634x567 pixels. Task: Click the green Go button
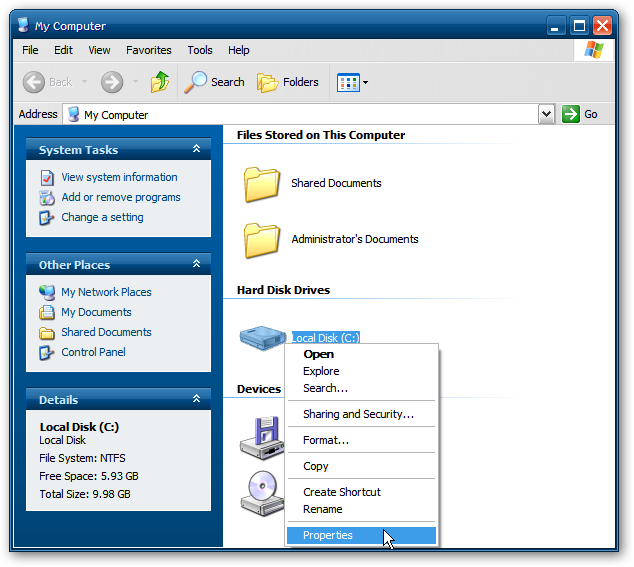point(580,114)
